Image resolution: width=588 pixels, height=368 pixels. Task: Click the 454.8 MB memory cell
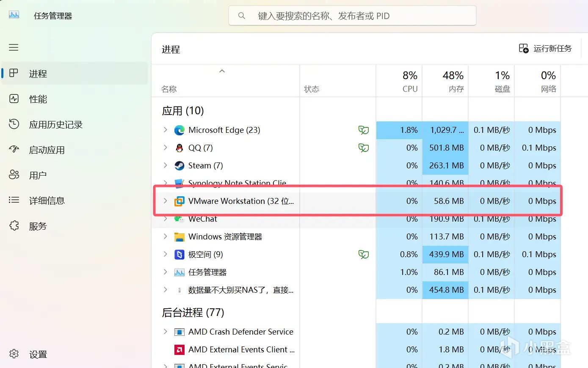(445, 290)
